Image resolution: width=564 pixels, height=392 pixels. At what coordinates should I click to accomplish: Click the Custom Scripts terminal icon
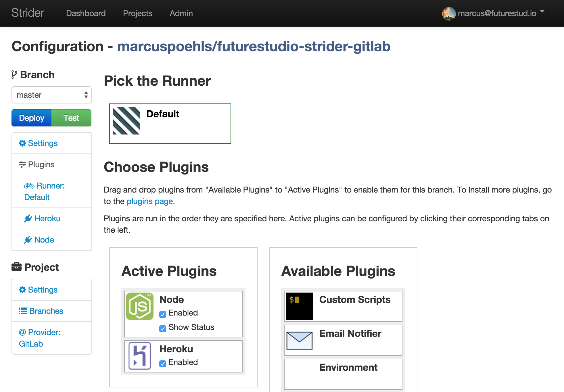pyautogui.click(x=300, y=306)
